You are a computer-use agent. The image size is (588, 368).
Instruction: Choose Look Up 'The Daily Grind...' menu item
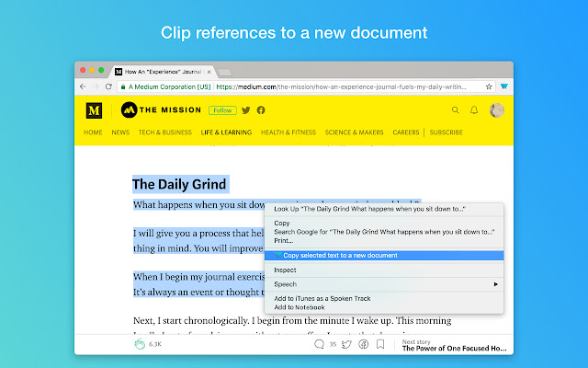384,209
